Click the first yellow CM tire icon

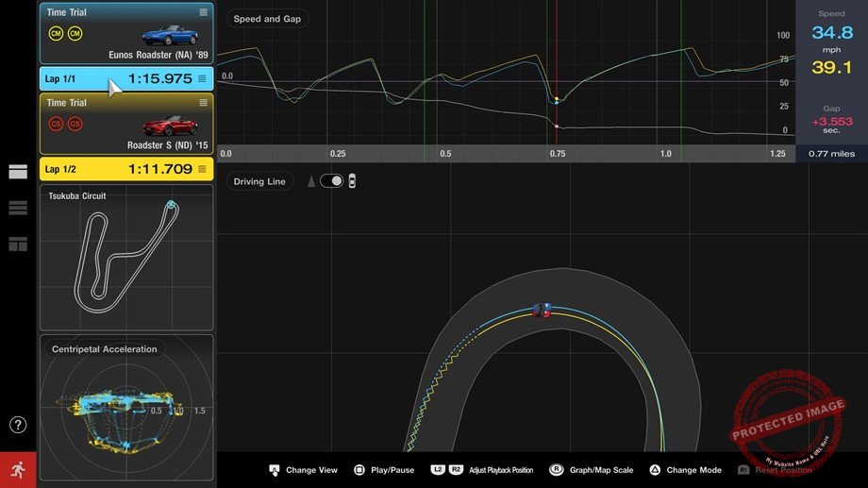(x=56, y=34)
